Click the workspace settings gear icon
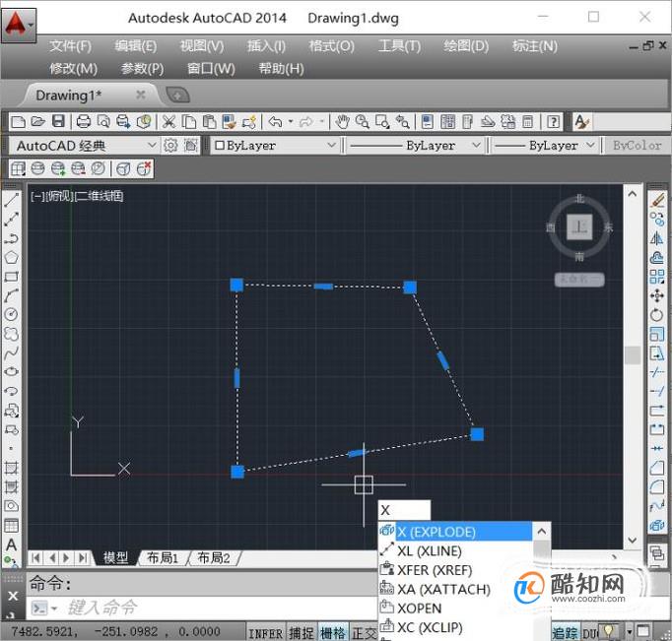This screenshot has width=672, height=641. 170,146
